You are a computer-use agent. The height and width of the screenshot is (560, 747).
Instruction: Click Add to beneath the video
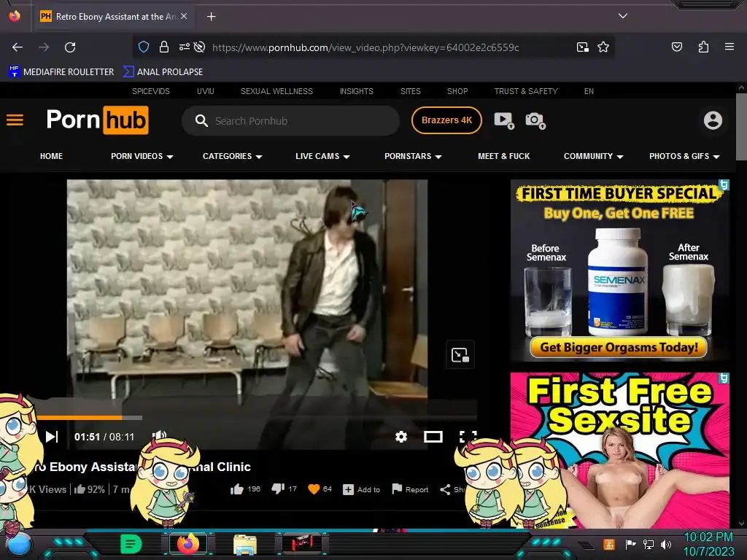[x=362, y=489]
